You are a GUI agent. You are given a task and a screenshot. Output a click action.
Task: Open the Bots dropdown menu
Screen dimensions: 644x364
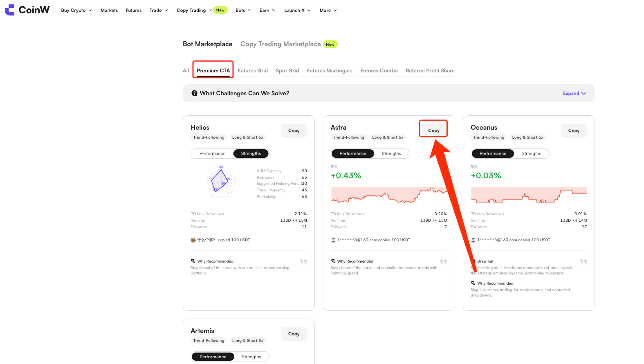243,10
